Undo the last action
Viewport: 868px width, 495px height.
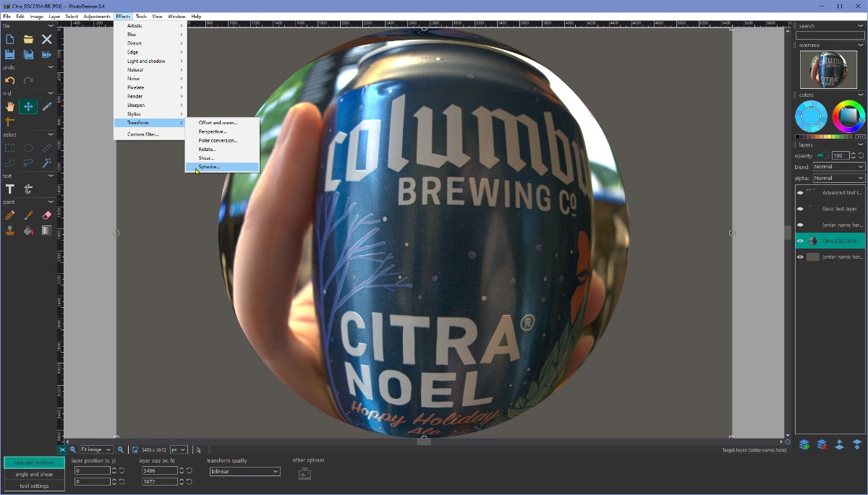point(10,80)
